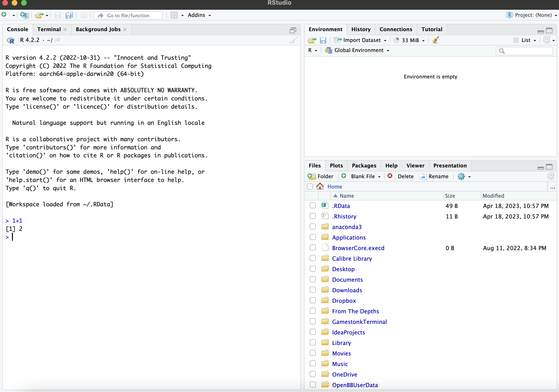Create a New Folder in Files pane
The height and width of the screenshot is (392, 559).
tap(321, 176)
